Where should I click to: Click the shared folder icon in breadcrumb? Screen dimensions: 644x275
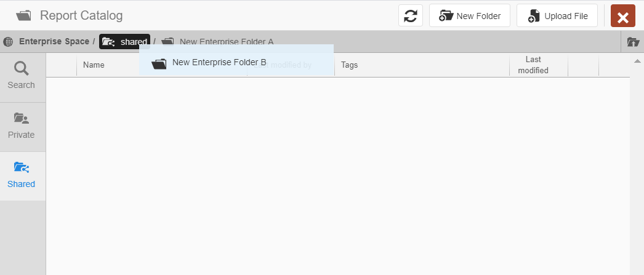[109, 42]
